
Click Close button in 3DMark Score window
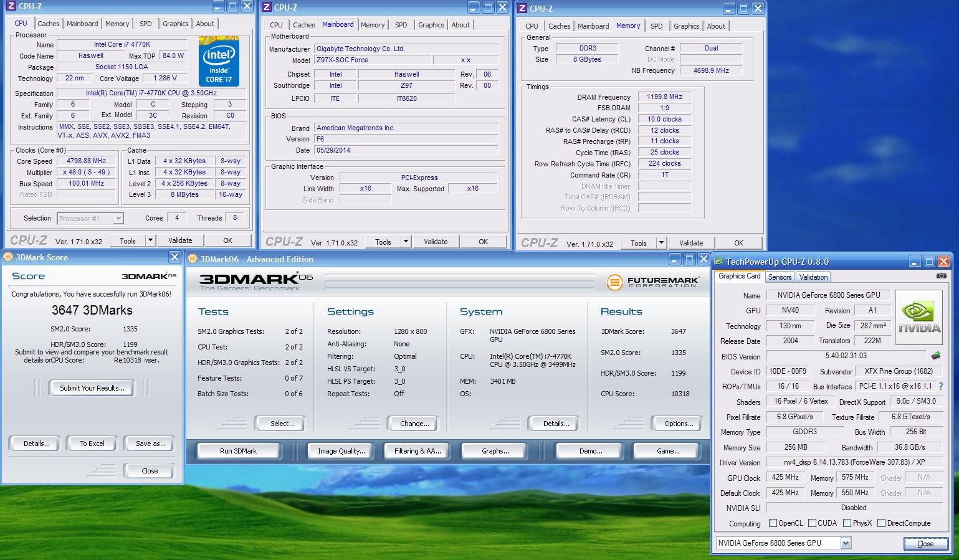tap(150, 471)
